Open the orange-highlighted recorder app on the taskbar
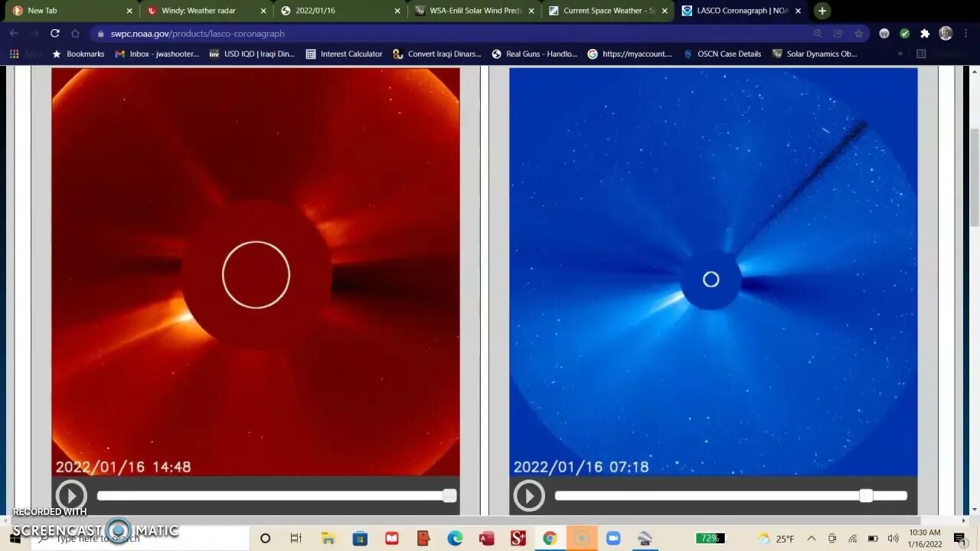The image size is (980, 551). (581, 539)
